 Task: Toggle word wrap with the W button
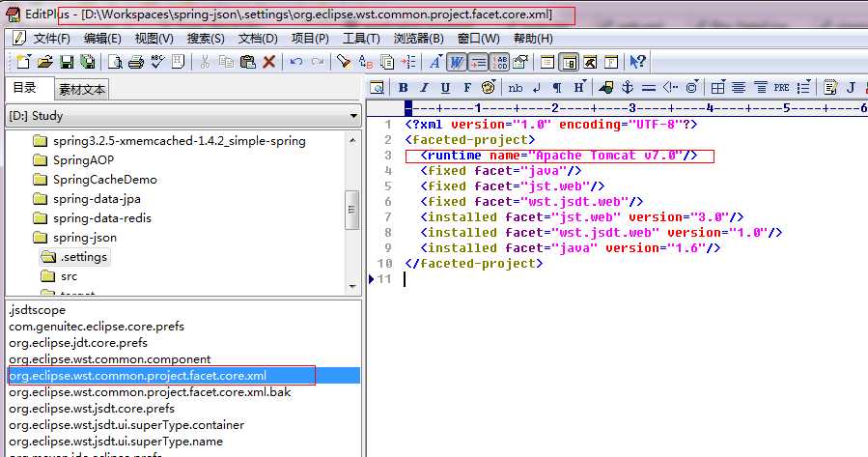click(x=457, y=62)
